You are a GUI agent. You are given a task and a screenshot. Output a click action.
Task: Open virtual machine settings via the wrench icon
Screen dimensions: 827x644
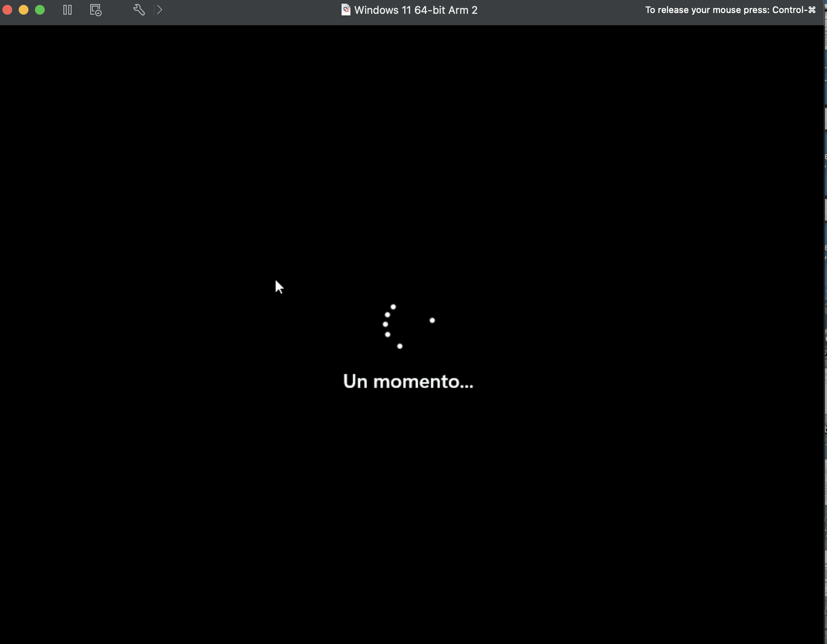tap(139, 10)
